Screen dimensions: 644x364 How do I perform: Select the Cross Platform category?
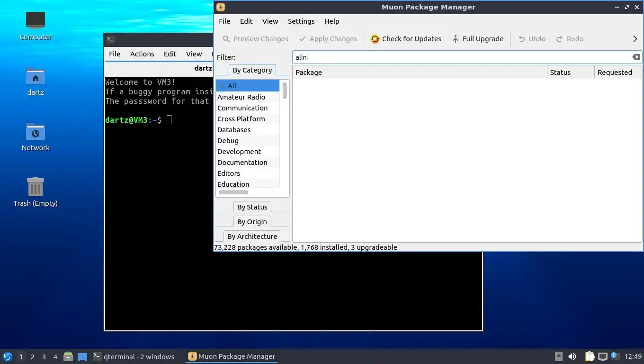point(248,119)
